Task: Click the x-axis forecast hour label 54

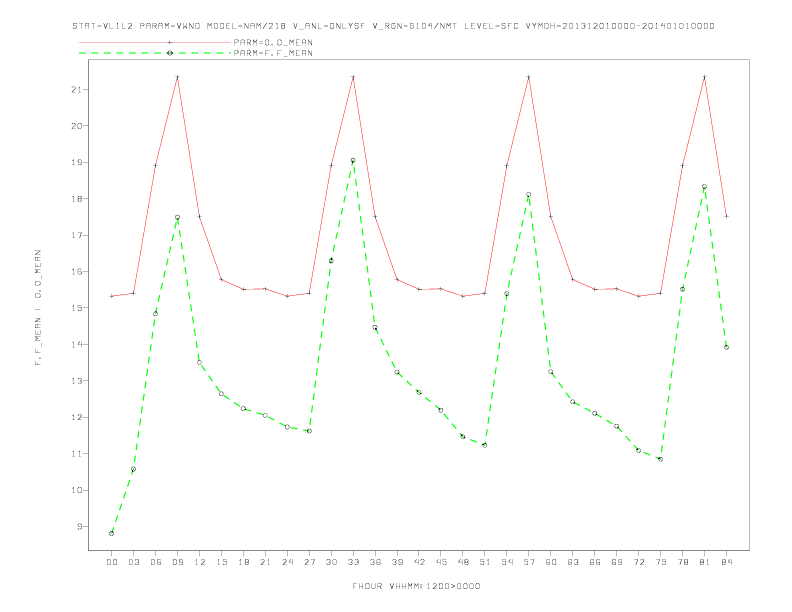Action: (507, 562)
